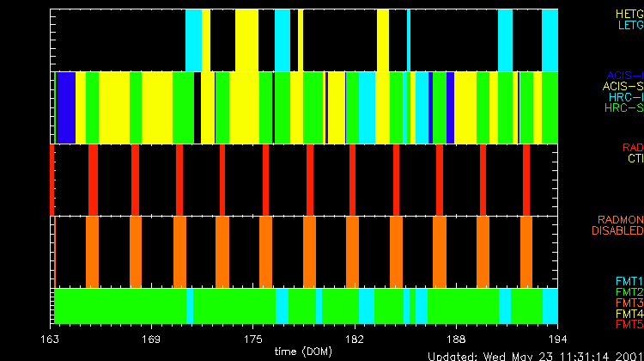Click the FMT3 legend label
The height and width of the screenshot is (361, 644).
(629, 303)
